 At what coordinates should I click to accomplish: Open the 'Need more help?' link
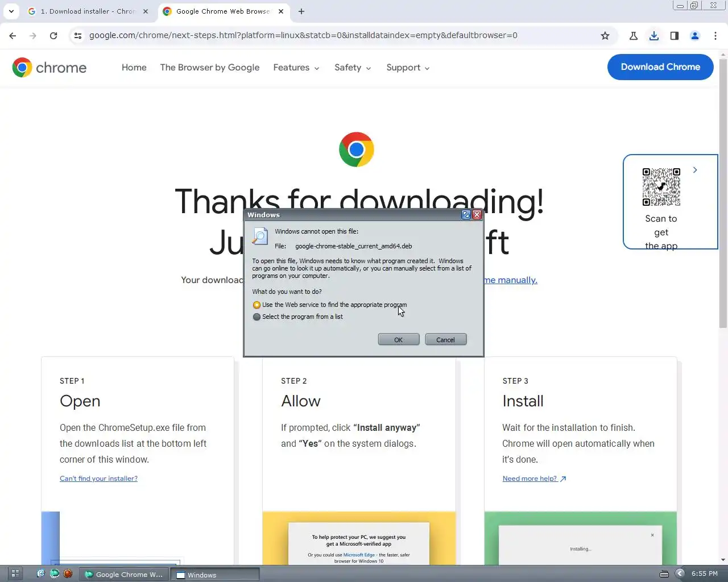tap(534, 479)
